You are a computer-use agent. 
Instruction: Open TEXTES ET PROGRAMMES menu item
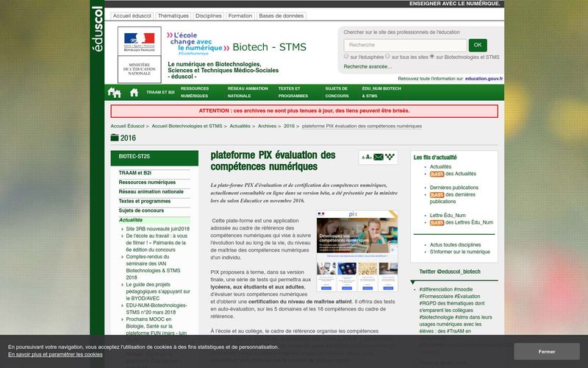(293, 93)
